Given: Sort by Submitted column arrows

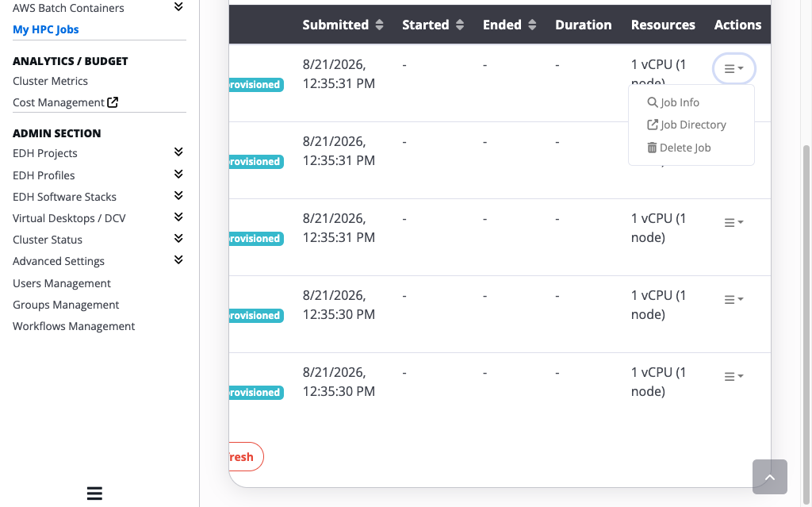Looking at the screenshot, I should click(379, 25).
